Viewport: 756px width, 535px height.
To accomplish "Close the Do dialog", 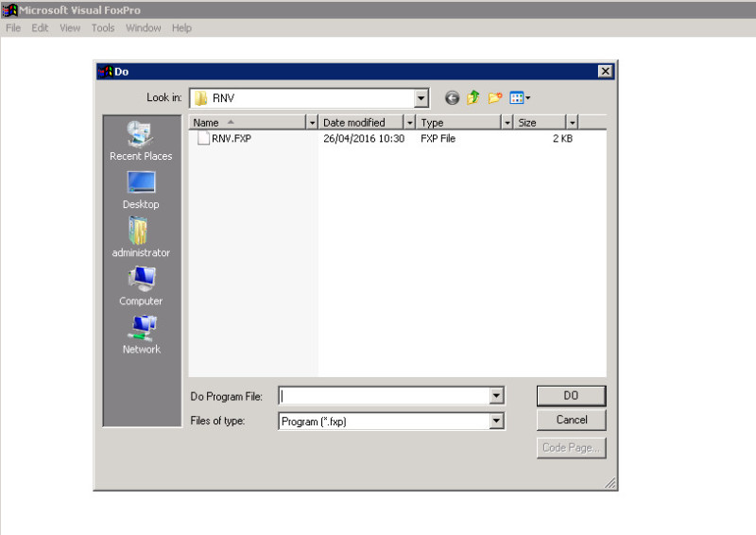I will [605, 72].
